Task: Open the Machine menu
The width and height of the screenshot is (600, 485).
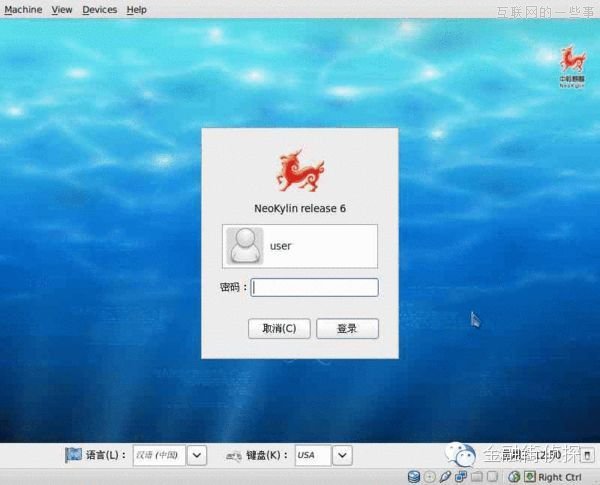Action: tap(23, 9)
